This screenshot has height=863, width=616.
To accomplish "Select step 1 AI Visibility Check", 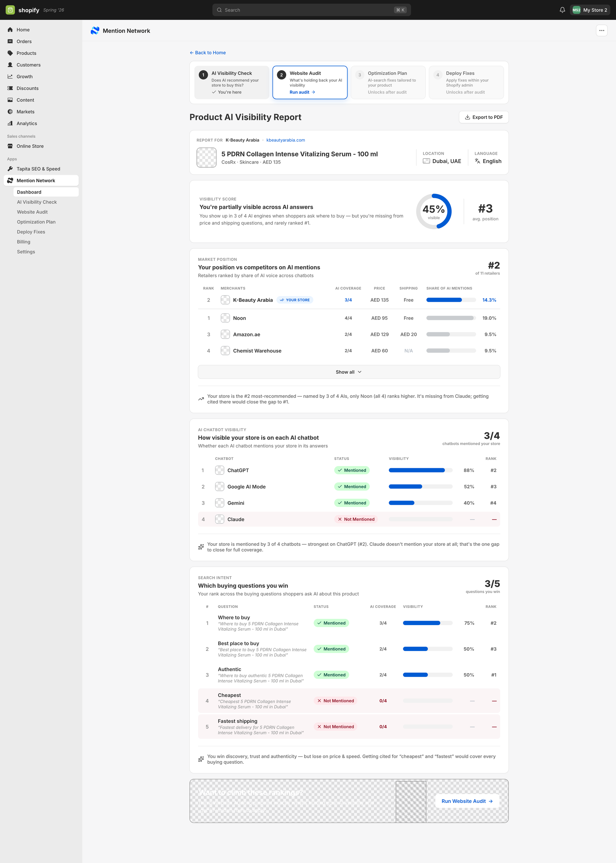I will 232,82.
